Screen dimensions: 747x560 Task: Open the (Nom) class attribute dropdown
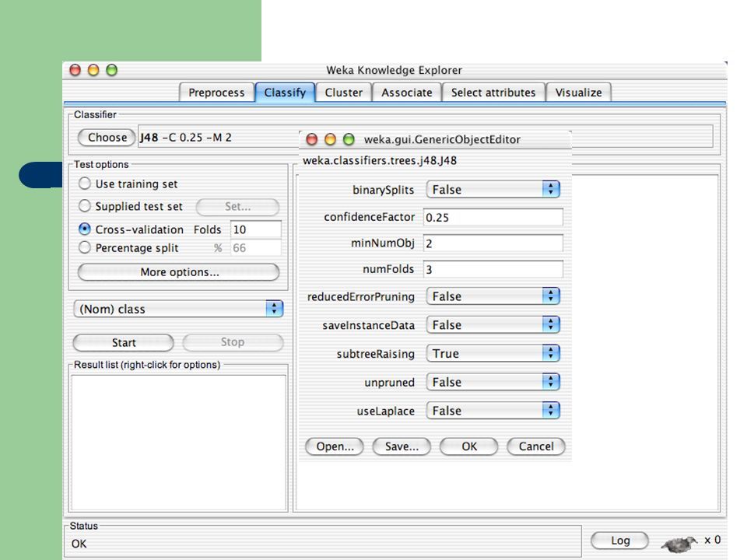coord(179,309)
